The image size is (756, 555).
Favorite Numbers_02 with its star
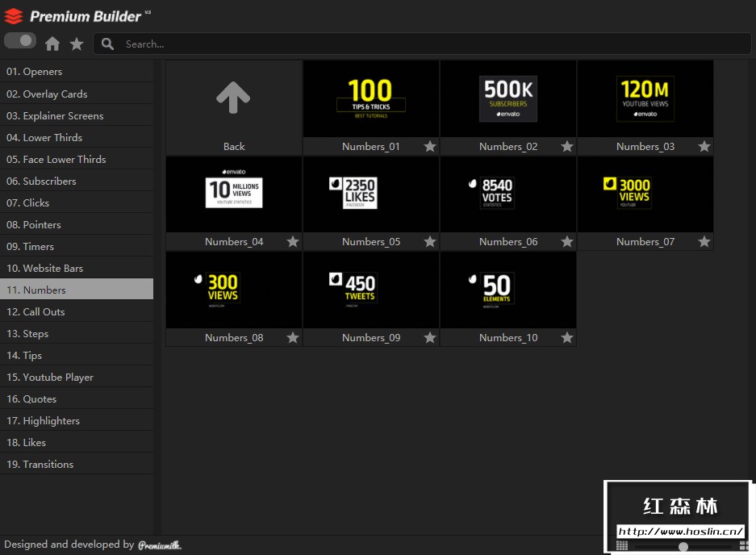[x=567, y=147]
